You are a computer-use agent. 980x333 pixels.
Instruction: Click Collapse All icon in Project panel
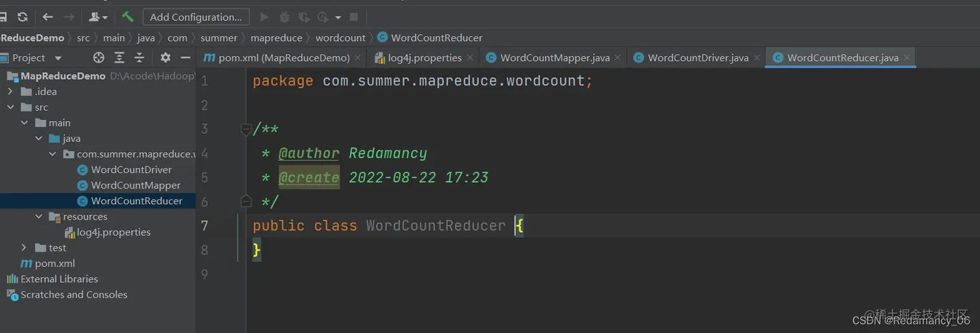(139, 58)
